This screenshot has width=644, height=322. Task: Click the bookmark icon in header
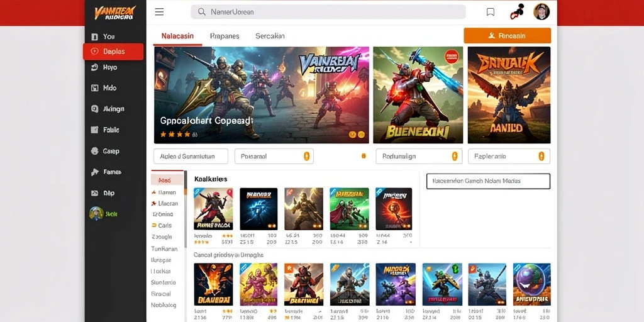pos(491,12)
